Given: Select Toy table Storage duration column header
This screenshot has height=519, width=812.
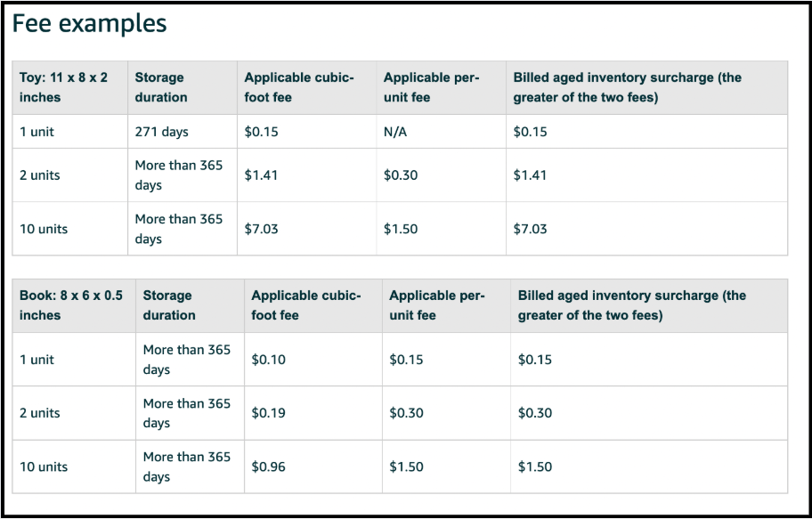Looking at the screenshot, I should pyautogui.click(x=161, y=87).
